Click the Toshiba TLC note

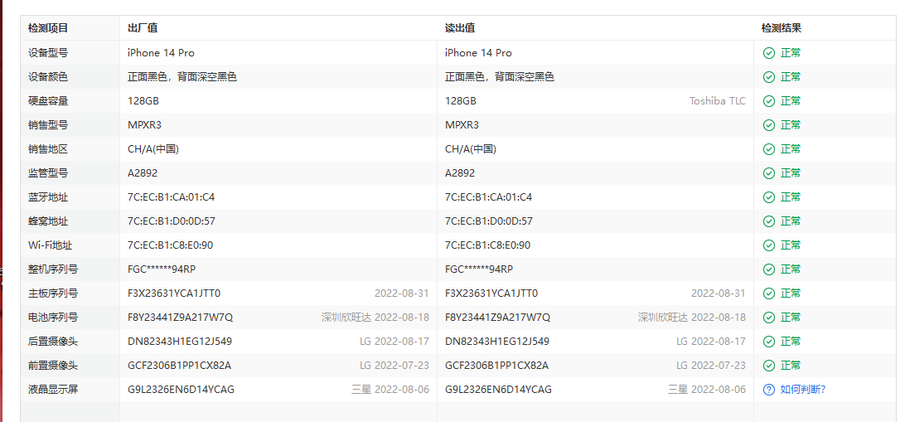(717, 101)
